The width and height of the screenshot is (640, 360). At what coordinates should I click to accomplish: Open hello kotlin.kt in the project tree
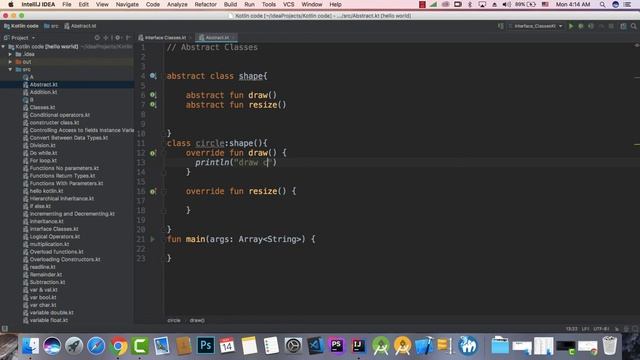(x=46, y=191)
